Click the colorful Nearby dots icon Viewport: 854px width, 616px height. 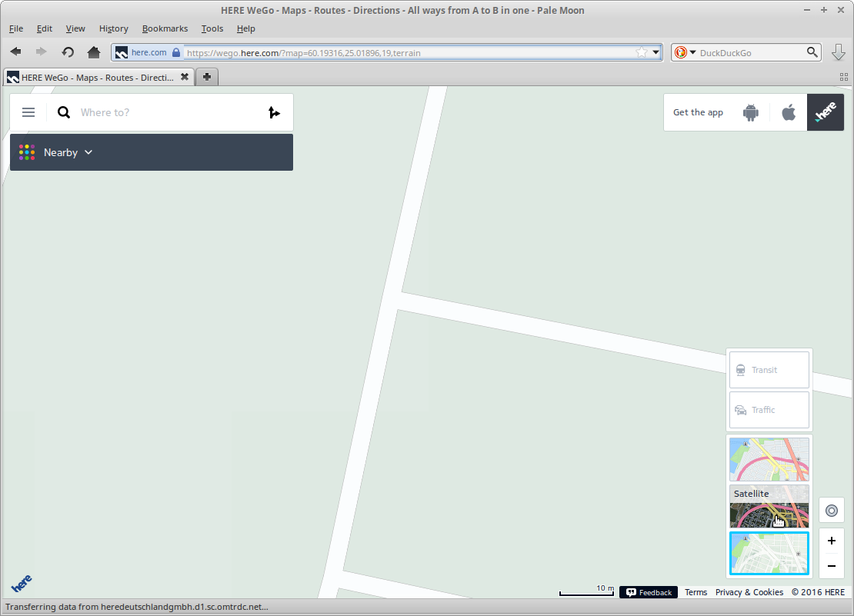(x=27, y=152)
